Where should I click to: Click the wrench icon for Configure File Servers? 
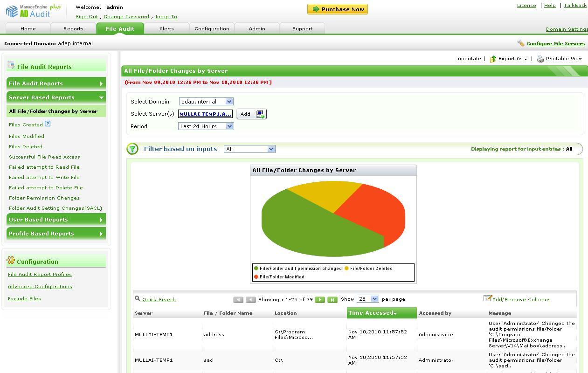click(x=521, y=43)
